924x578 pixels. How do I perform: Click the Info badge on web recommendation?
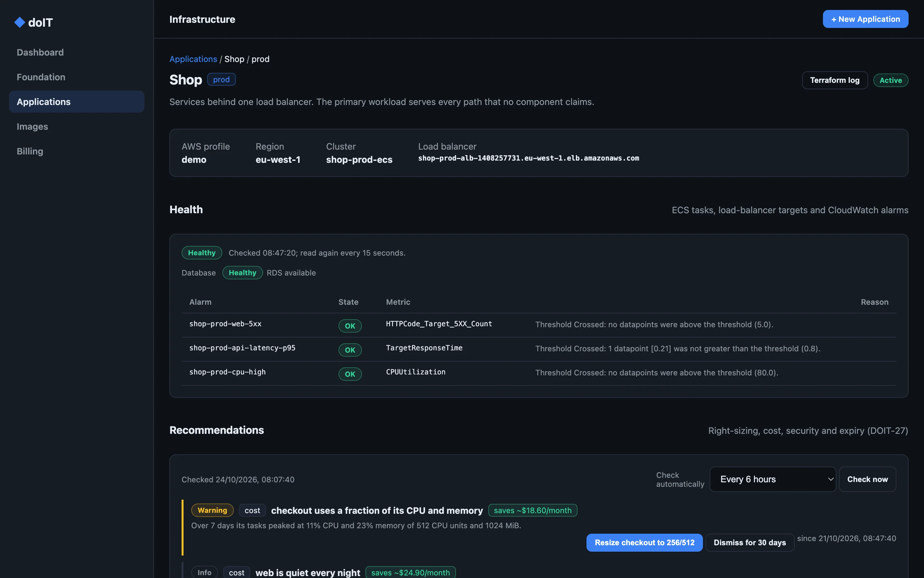[204, 572]
